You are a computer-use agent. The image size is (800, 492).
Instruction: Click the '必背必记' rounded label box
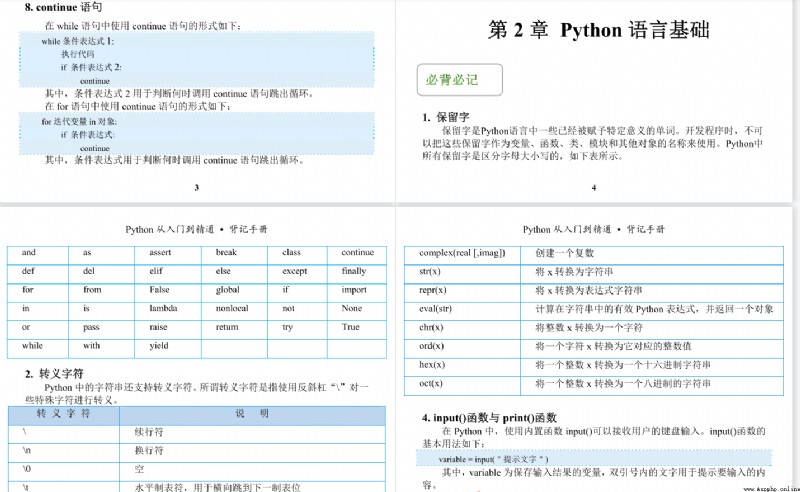460,80
